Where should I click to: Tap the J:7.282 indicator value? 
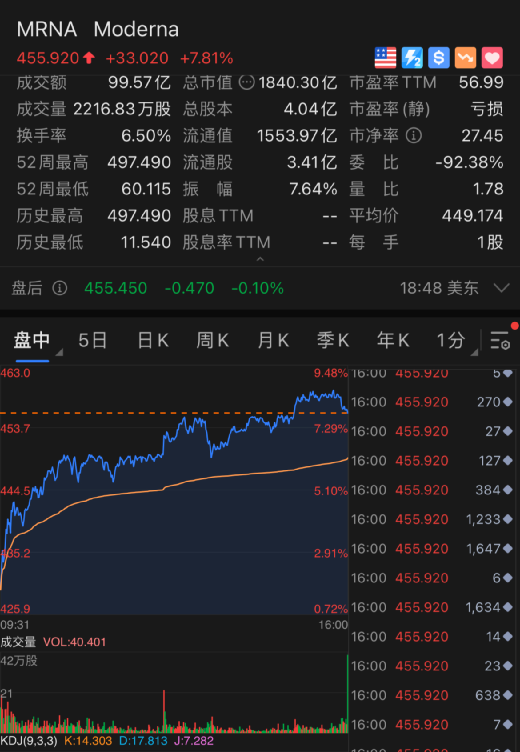[x=194, y=740]
